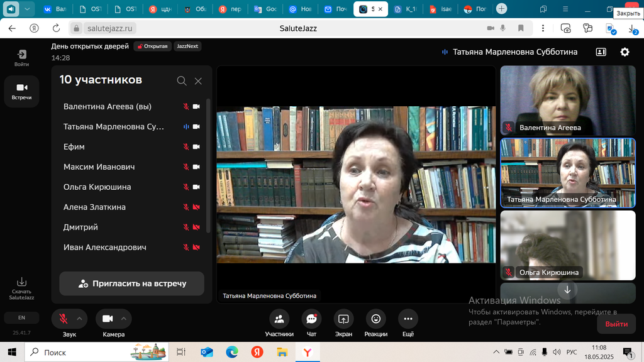Switch video layout view icon
Screen dimensions: 644x362
601,52
